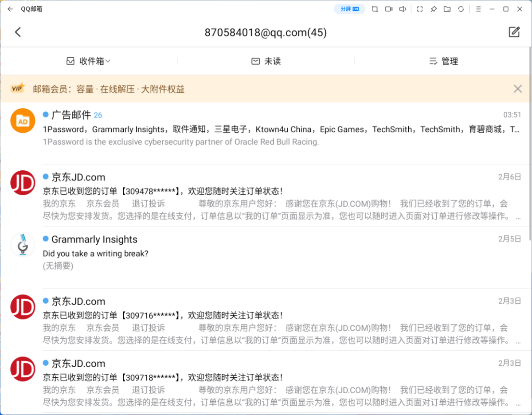The height and width of the screenshot is (415, 532).
Task: Enter fullscreen mode via the title bar icon
Action: (x=420, y=9)
